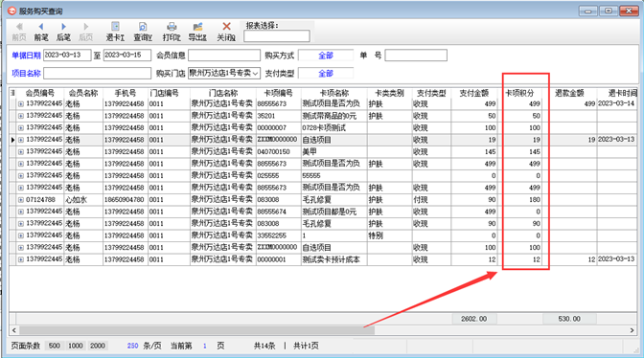This screenshot has width=644, height=358.
Task: Click the 卡项积分 column header
Action: pos(519,93)
